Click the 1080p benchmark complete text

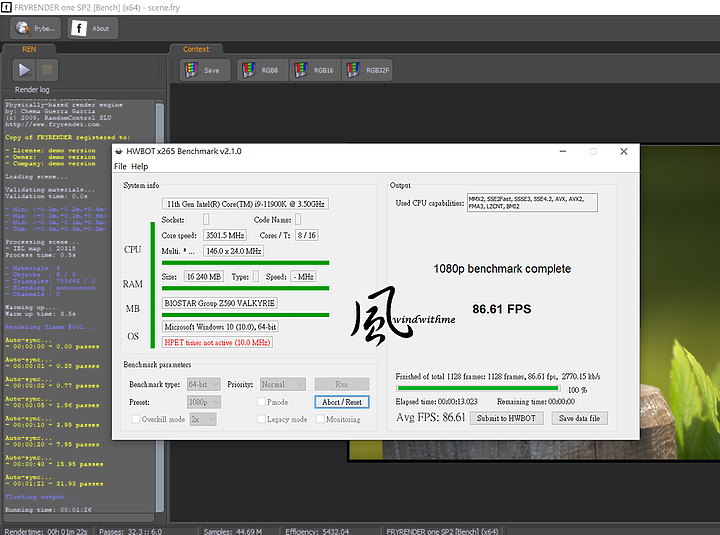click(502, 269)
